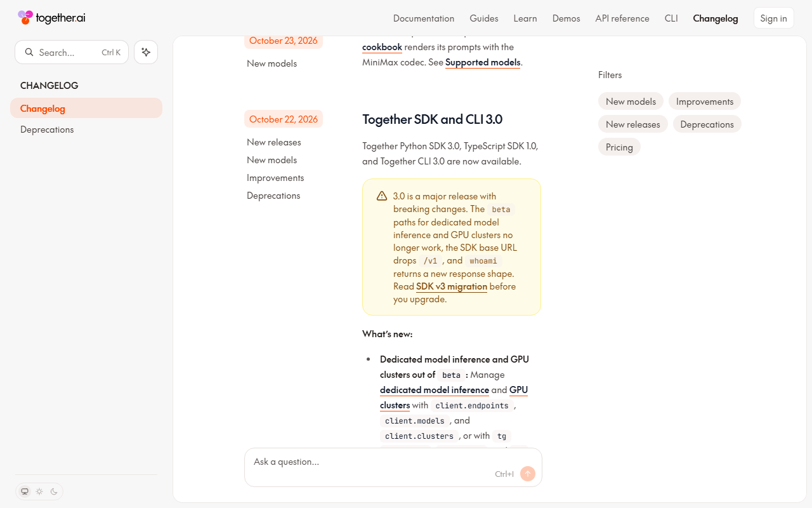Open the AI assistant sparkle icon
The width and height of the screenshot is (812, 508).
146,52
